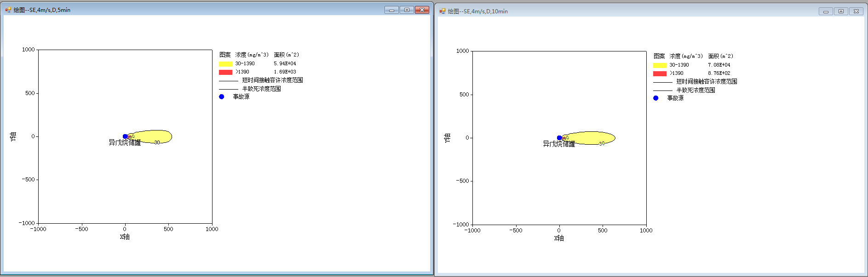
Task: Click the 浓度(mg/m^3) header in the 5min legend
Action: pyautogui.click(x=252, y=55)
